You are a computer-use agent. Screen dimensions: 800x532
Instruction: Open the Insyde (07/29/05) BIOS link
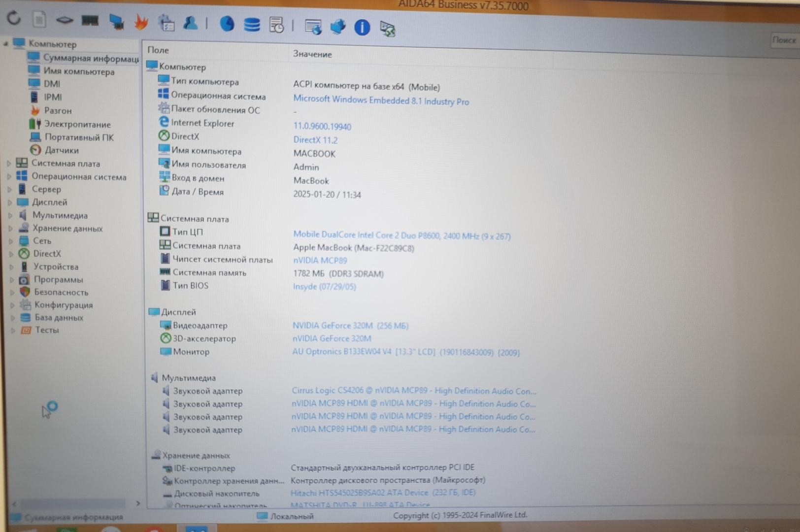point(324,286)
